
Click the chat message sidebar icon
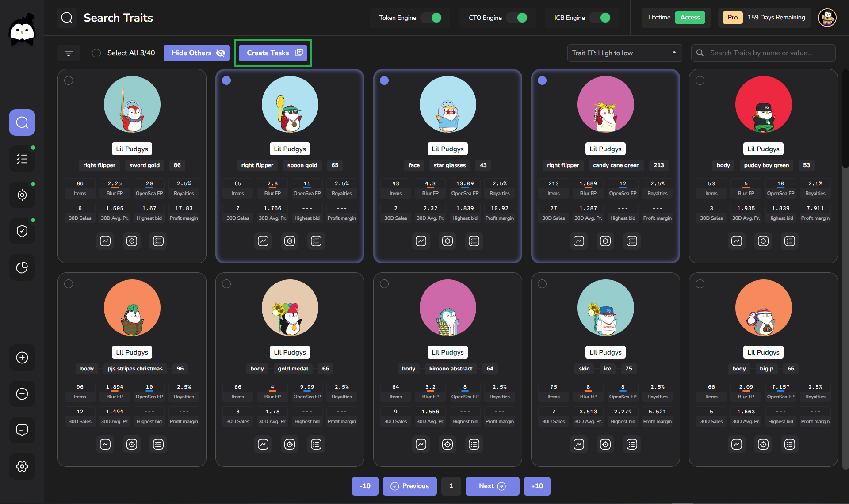[22, 430]
